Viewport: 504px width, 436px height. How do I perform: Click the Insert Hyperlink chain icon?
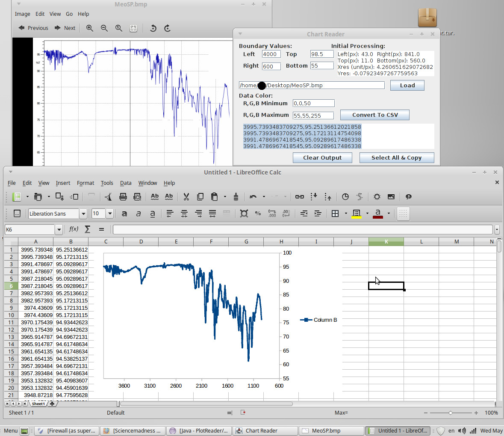pyautogui.click(x=300, y=197)
